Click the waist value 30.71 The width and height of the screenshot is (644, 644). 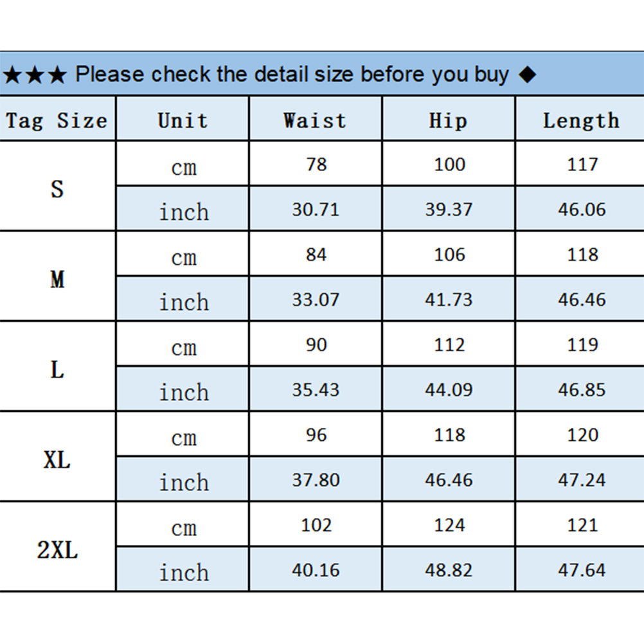[x=316, y=210]
